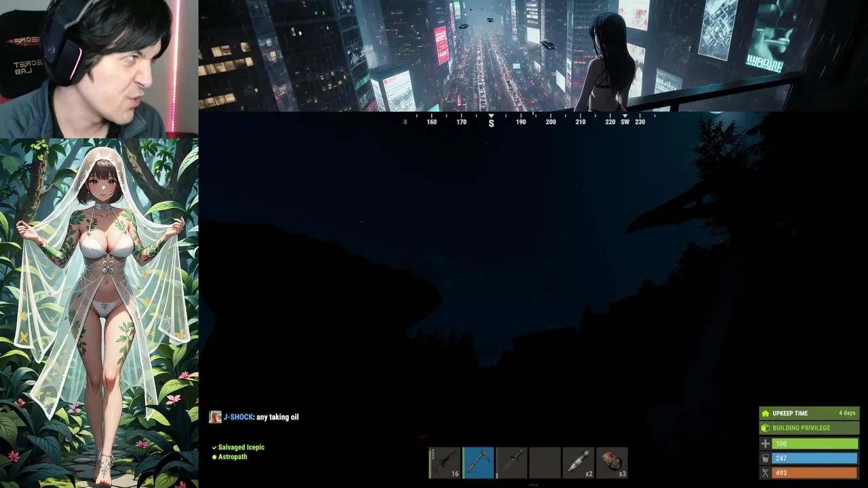The height and width of the screenshot is (488, 868).
Task: Click the 190 heading on the compass
Action: [521, 122]
